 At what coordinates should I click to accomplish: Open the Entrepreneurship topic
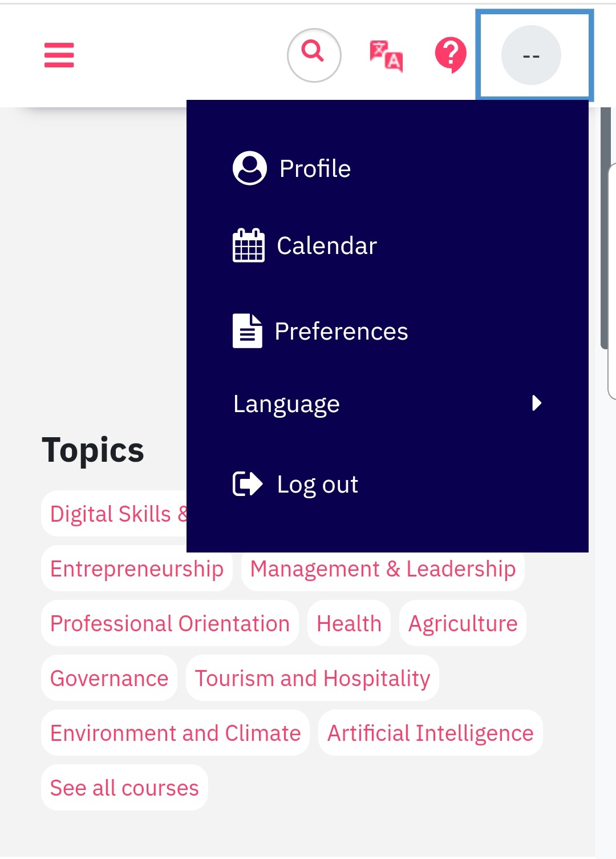137,568
